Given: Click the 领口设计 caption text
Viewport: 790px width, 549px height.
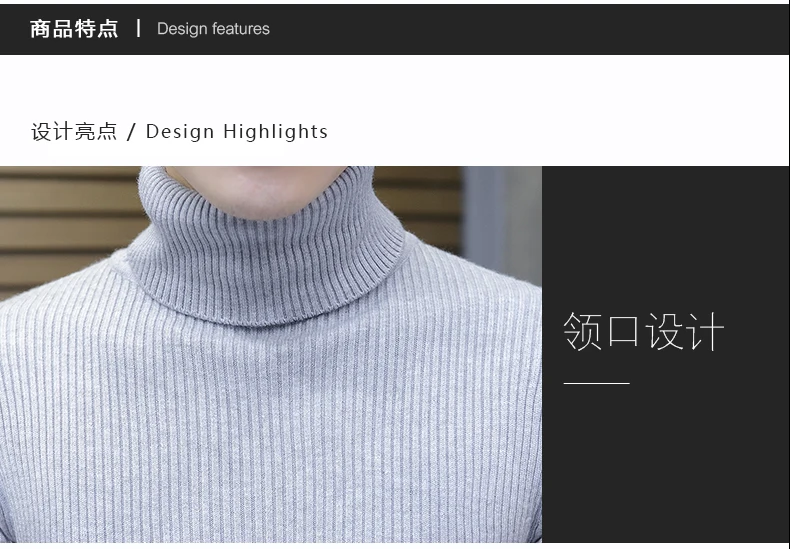Looking at the screenshot, I should tap(643, 331).
